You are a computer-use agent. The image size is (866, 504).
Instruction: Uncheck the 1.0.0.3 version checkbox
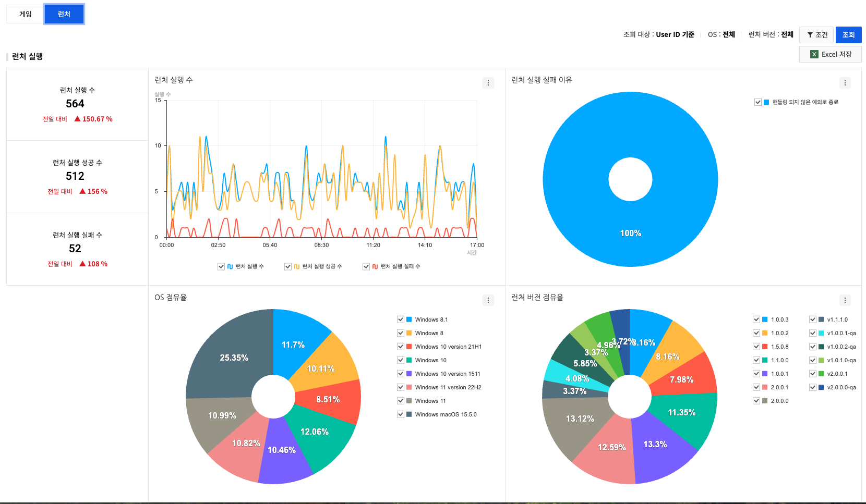tap(756, 319)
